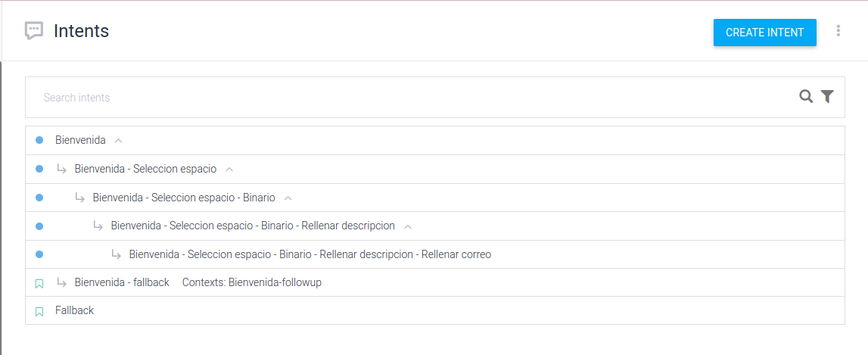Open the intent filter funnel icon
The width and height of the screenshot is (868, 355).
pyautogui.click(x=827, y=96)
